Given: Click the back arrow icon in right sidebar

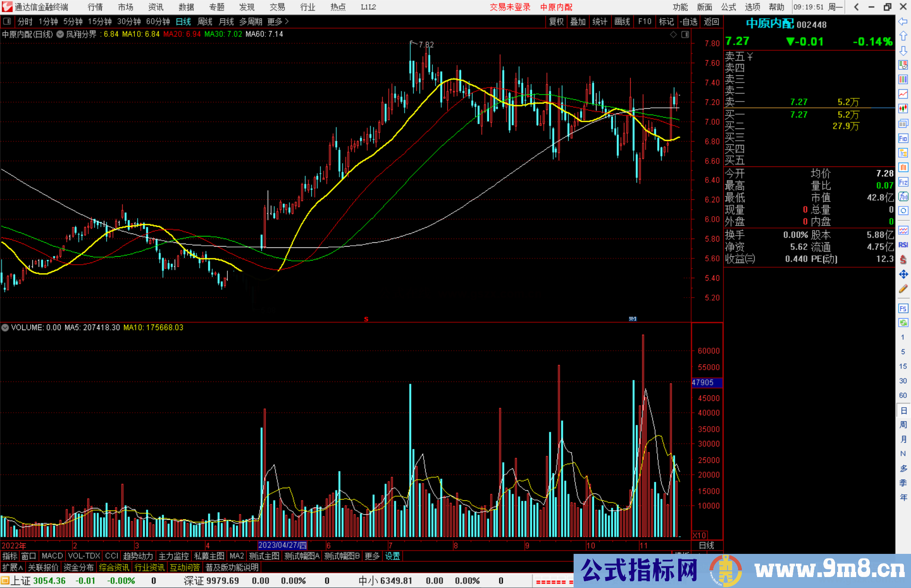Looking at the screenshot, I should pyautogui.click(x=903, y=21).
